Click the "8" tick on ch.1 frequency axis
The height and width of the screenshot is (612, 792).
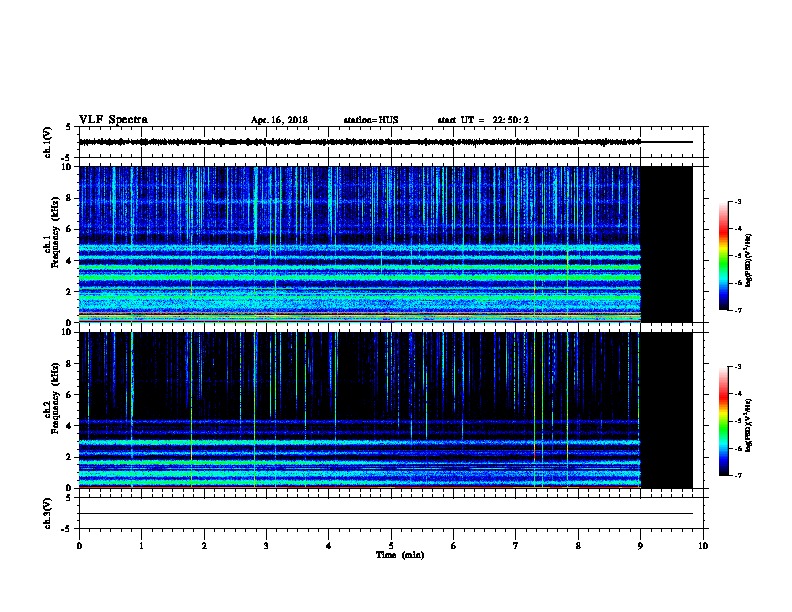click(69, 198)
